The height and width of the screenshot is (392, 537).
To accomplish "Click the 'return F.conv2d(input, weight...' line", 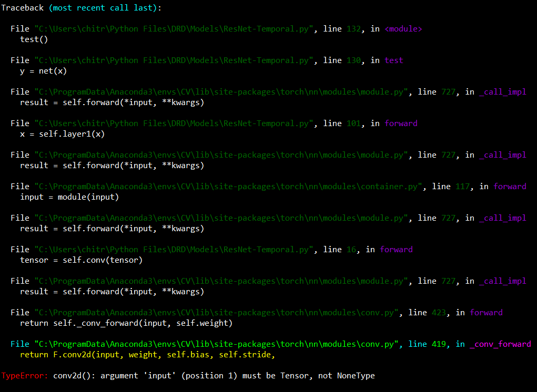I will click(x=147, y=355).
